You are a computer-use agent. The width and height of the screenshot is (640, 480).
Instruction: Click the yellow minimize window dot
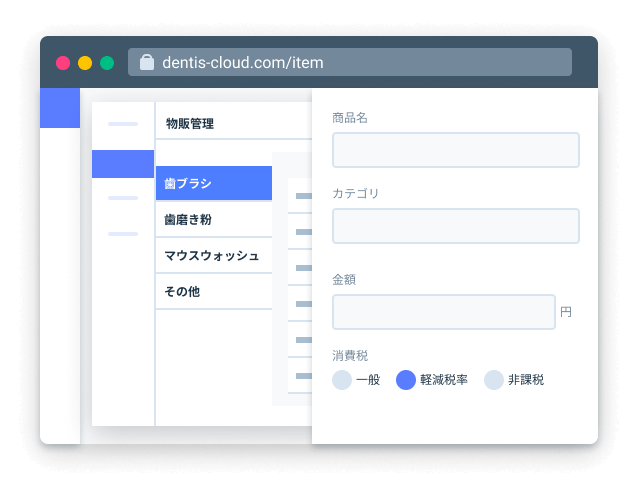click(85, 63)
